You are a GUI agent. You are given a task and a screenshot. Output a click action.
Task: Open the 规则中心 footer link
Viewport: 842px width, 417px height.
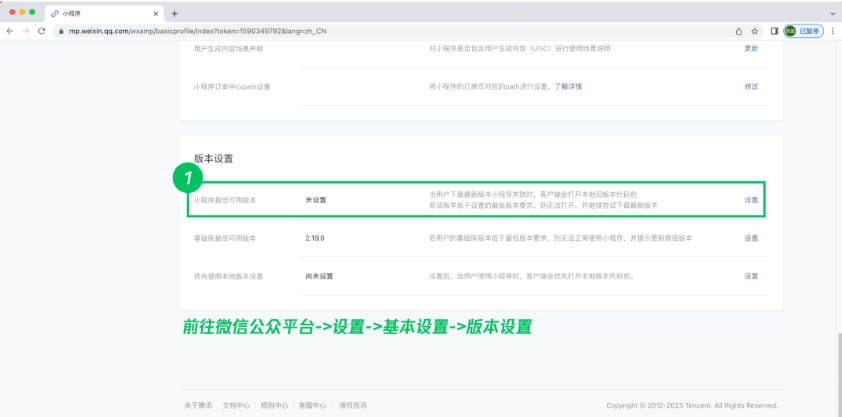coord(274,405)
